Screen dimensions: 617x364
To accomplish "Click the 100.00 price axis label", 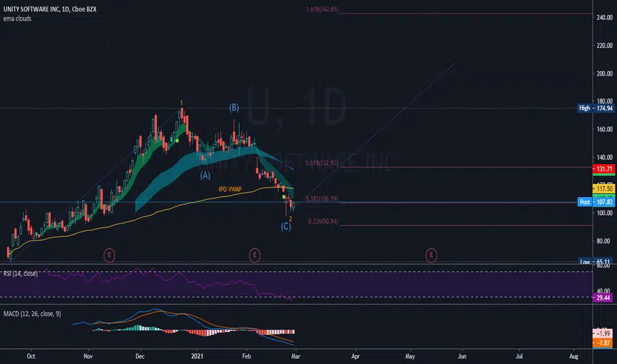I will point(604,213).
